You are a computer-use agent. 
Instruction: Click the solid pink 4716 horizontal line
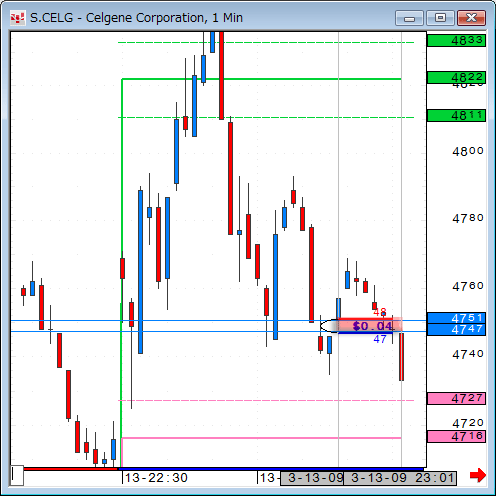[262, 438]
